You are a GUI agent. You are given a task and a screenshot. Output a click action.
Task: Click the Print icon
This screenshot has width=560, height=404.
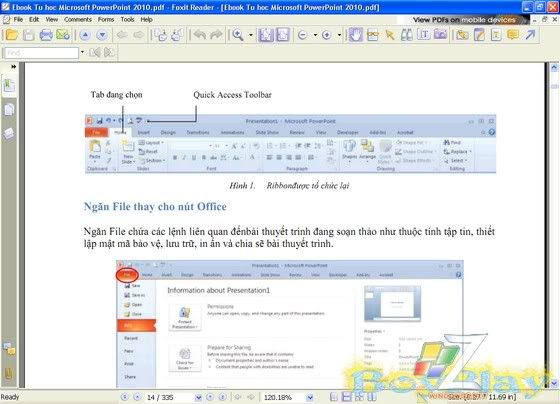coord(46,35)
